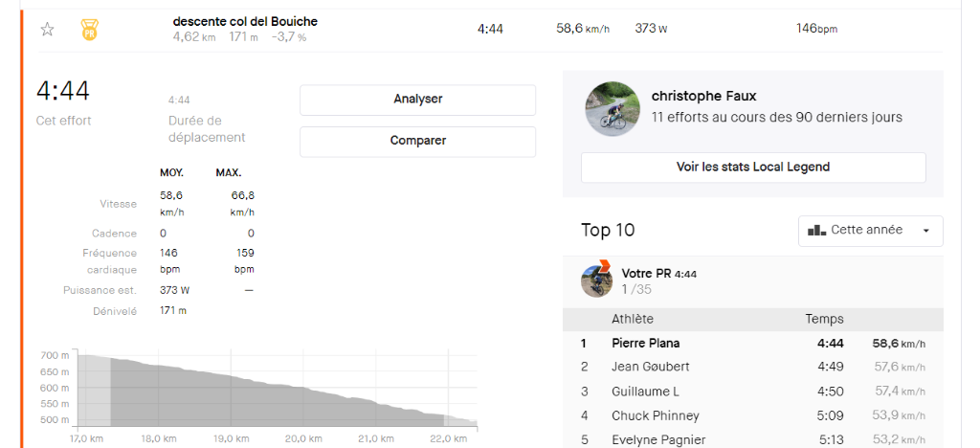Click the leaderboard bars icon
This screenshot has height=448, width=980.
816,231
